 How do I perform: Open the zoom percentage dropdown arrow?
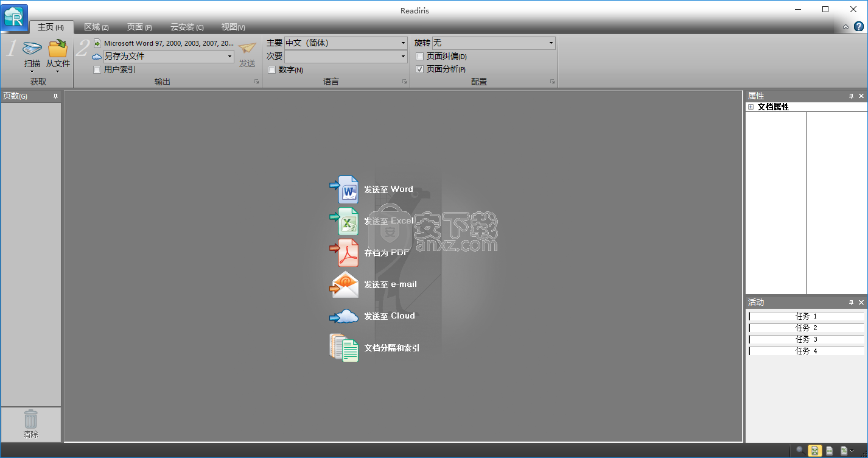pyautogui.click(x=852, y=451)
